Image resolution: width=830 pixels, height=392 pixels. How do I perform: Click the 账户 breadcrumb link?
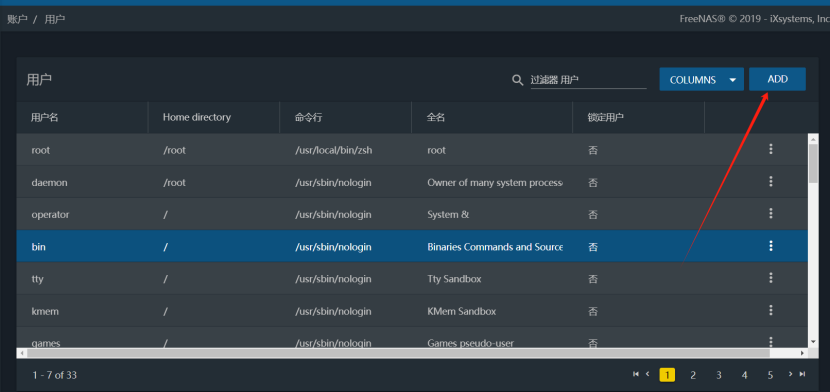coord(17,20)
